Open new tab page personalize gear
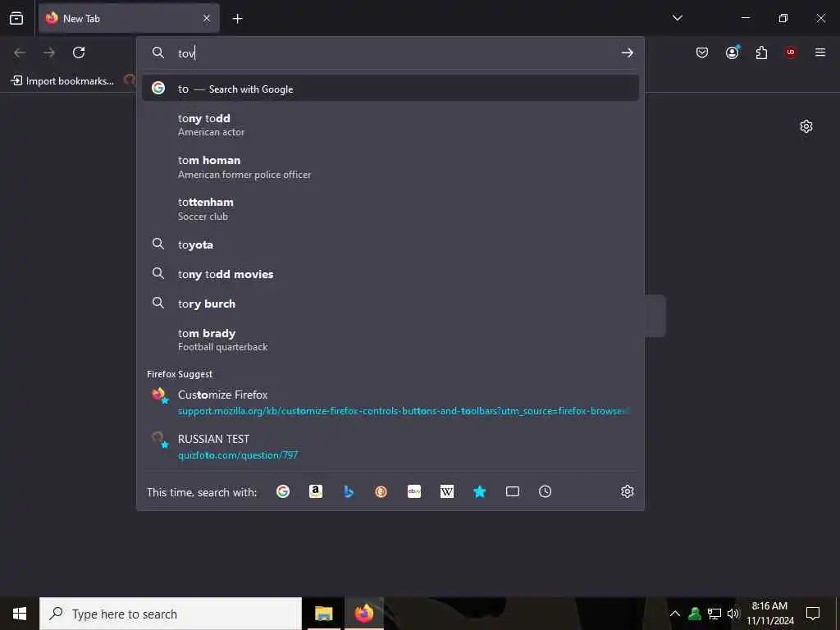The height and width of the screenshot is (630, 840). pyautogui.click(x=806, y=126)
